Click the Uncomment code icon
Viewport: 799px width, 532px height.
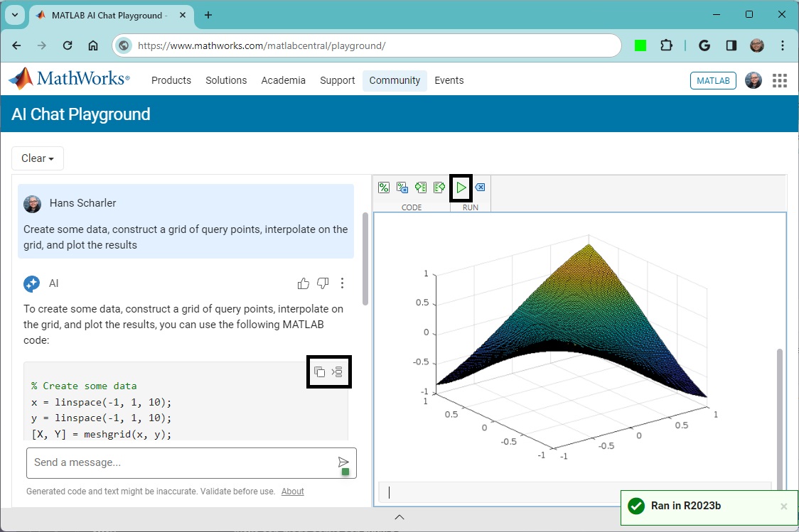tap(402, 188)
